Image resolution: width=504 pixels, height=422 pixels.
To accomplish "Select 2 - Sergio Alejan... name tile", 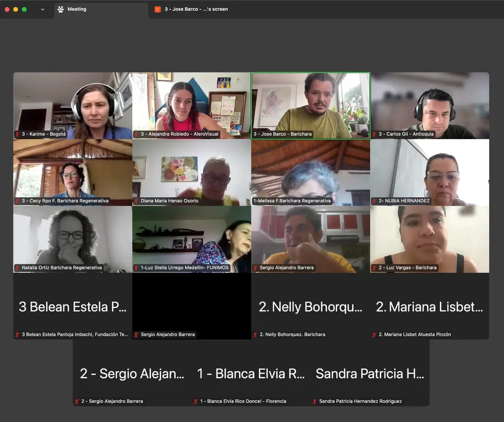I will 132,372.
